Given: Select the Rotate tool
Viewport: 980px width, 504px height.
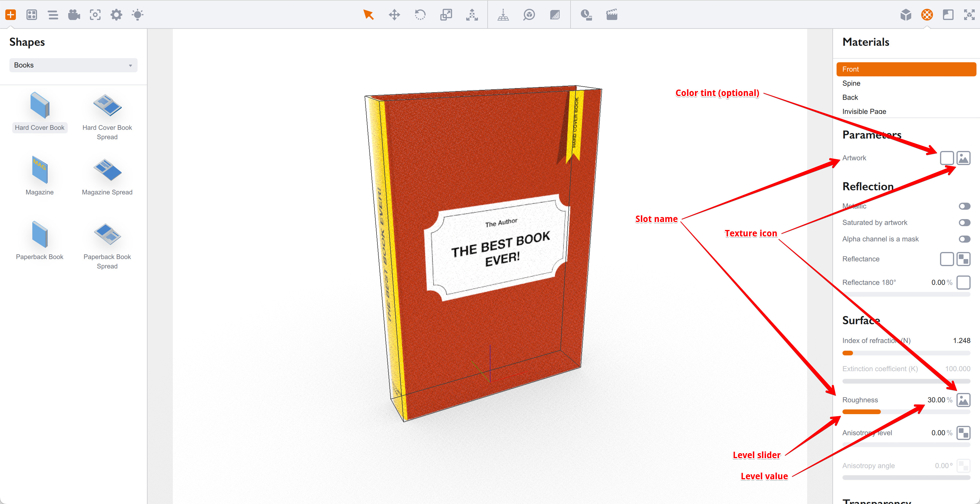Looking at the screenshot, I should point(420,14).
